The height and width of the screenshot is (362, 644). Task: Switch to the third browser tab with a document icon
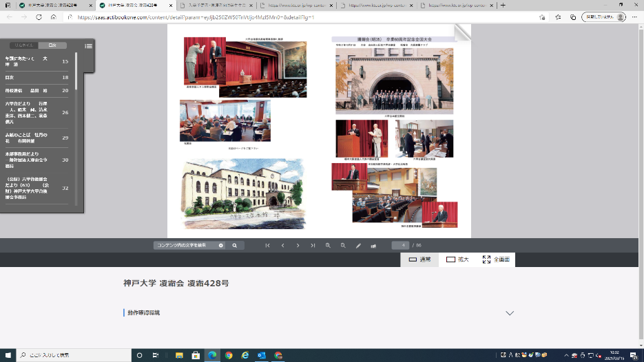[x=215, y=6]
